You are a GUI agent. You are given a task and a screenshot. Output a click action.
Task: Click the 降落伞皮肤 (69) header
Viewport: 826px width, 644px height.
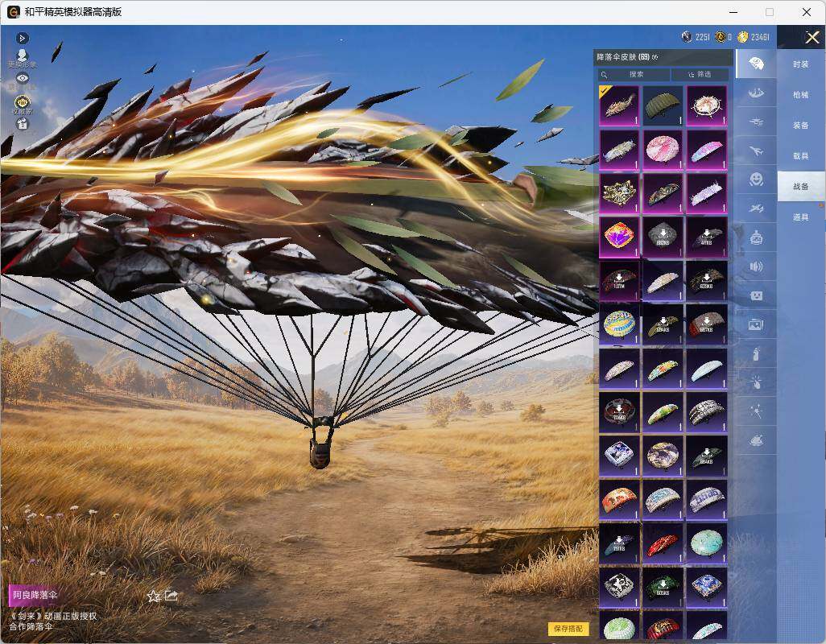[x=623, y=57]
